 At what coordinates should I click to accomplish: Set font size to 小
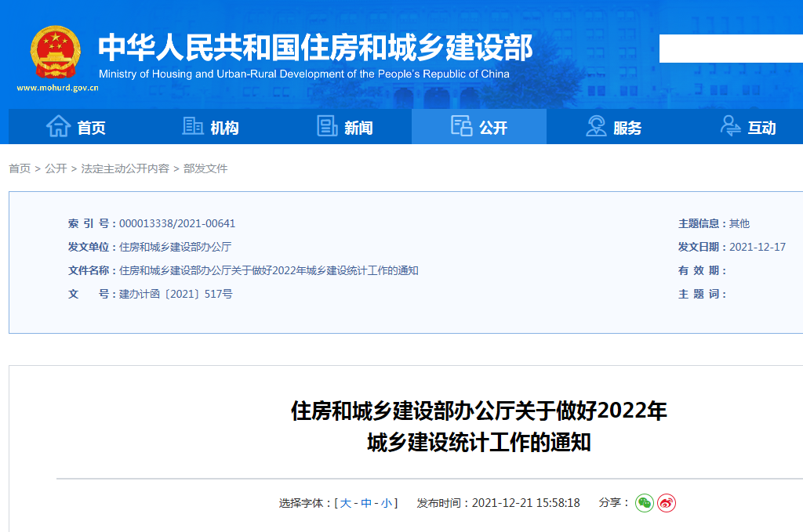point(386,503)
